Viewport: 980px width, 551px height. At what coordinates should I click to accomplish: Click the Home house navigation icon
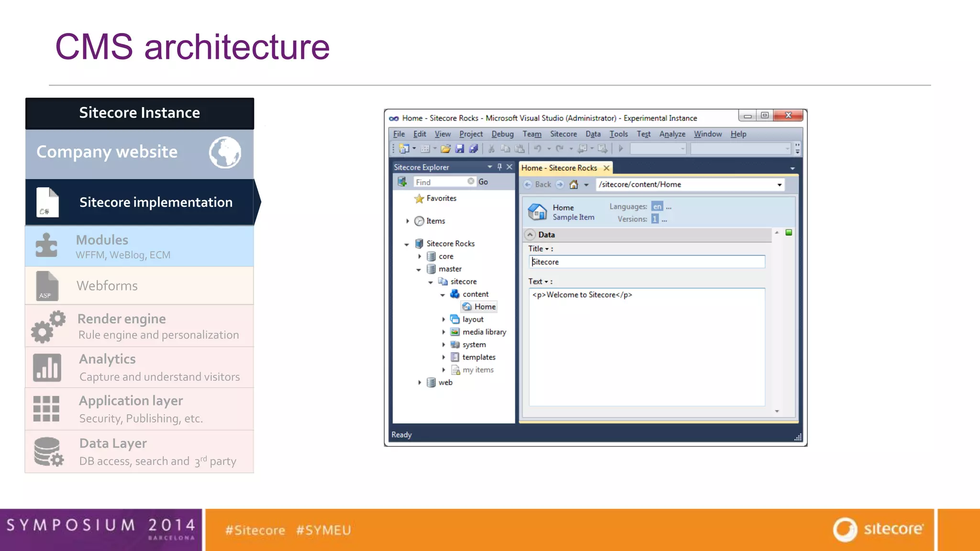pyautogui.click(x=574, y=185)
